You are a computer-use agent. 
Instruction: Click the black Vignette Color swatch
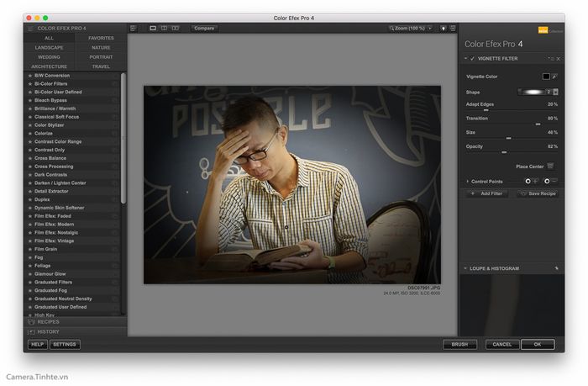pyautogui.click(x=546, y=77)
